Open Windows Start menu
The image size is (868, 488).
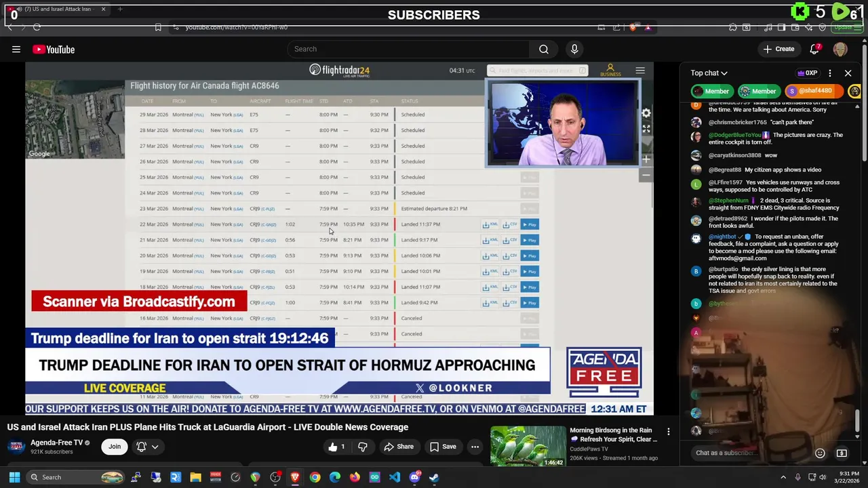coord(14,477)
